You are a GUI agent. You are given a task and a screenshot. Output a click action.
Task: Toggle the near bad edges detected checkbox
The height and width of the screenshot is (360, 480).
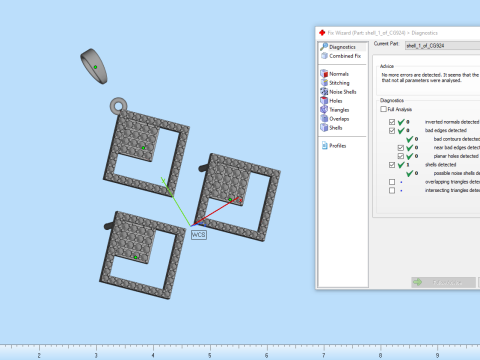click(x=401, y=148)
